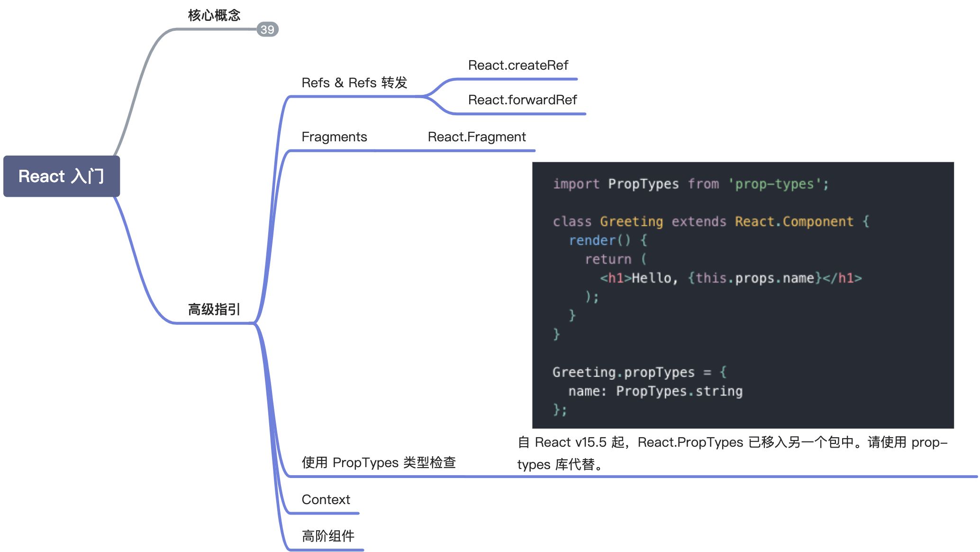Viewport: 980px width, 552px height.
Task: Select the root node React 入门
Action: [x=62, y=176]
